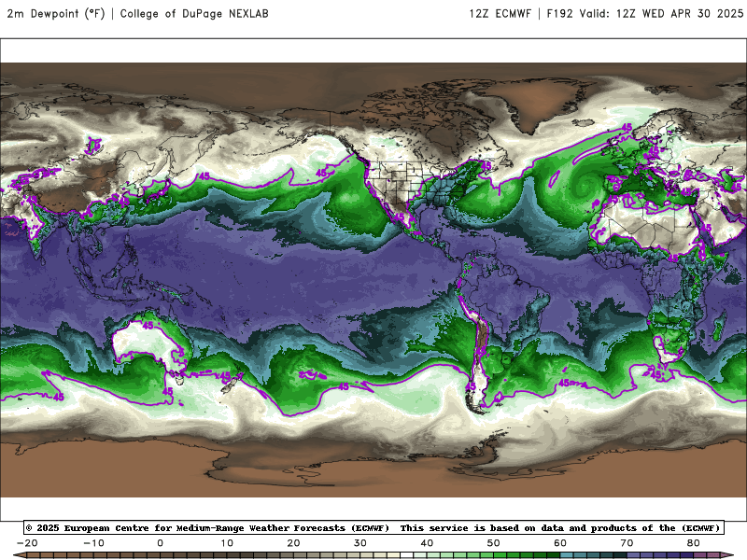
Task: Click the -20 color scale label
Action: click(x=27, y=543)
